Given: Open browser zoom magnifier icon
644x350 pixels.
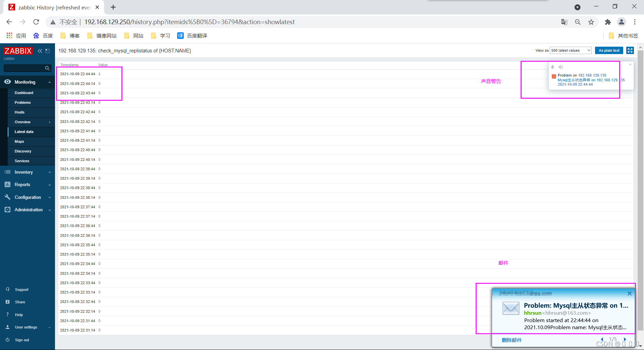Looking at the screenshot, I should [x=578, y=22].
